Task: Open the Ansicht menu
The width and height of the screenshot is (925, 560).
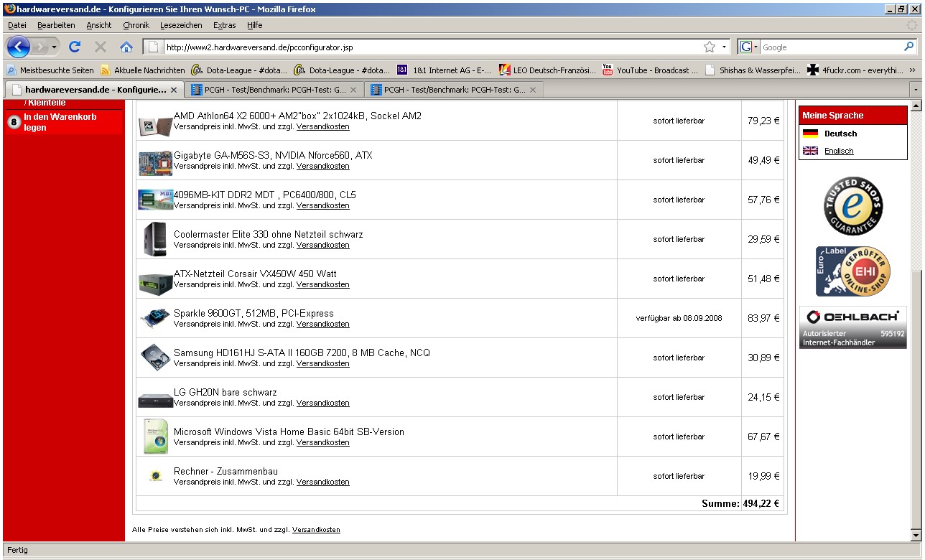Action: tap(99, 25)
